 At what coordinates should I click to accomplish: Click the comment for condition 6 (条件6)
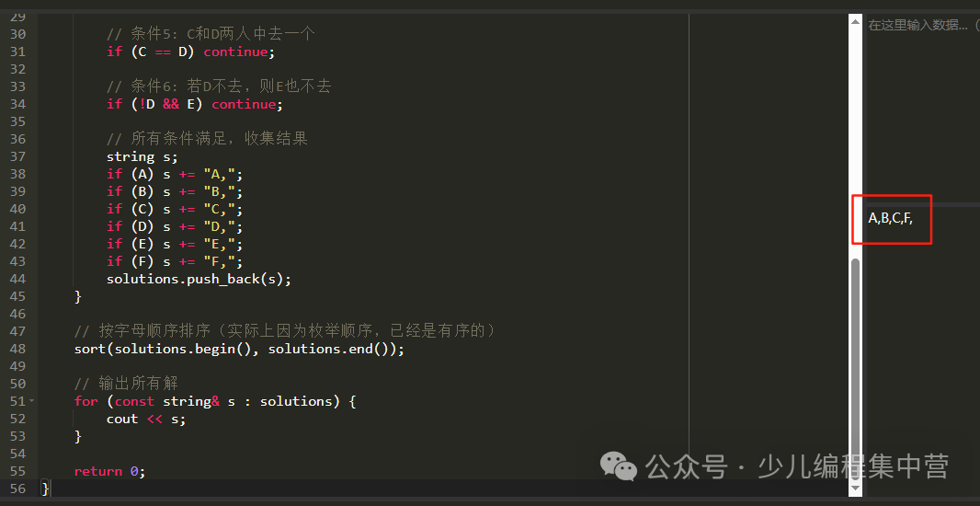point(218,86)
